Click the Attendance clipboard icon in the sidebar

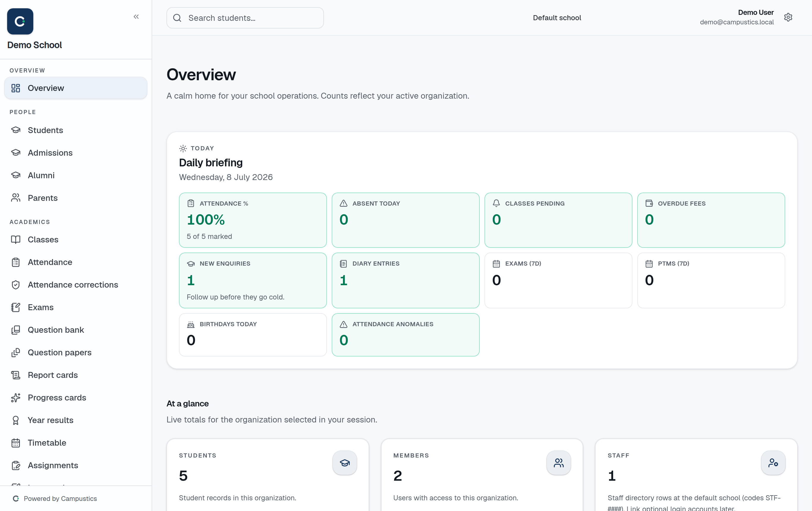point(16,262)
